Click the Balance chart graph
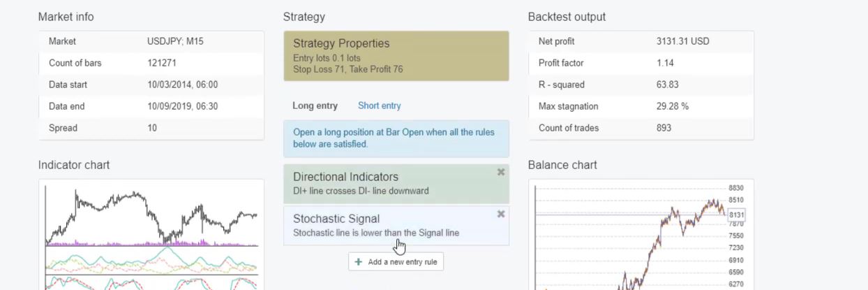The width and height of the screenshot is (868, 290). [628, 238]
